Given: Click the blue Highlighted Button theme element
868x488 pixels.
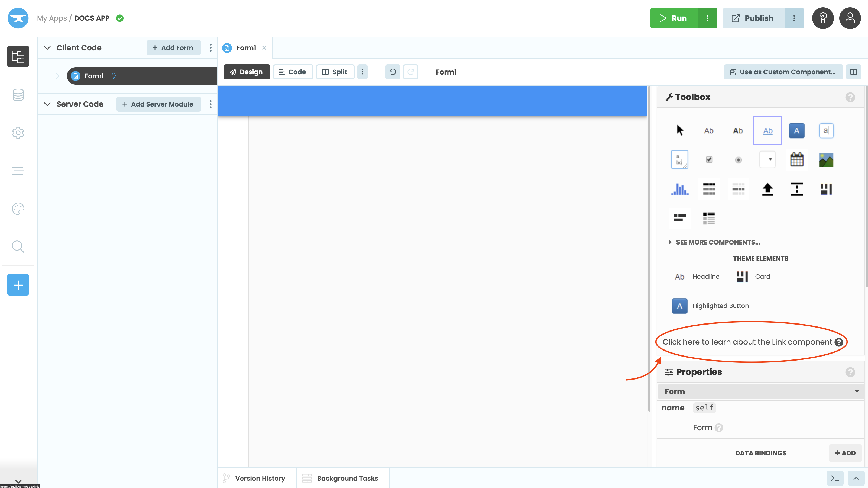Looking at the screenshot, I should (x=679, y=306).
